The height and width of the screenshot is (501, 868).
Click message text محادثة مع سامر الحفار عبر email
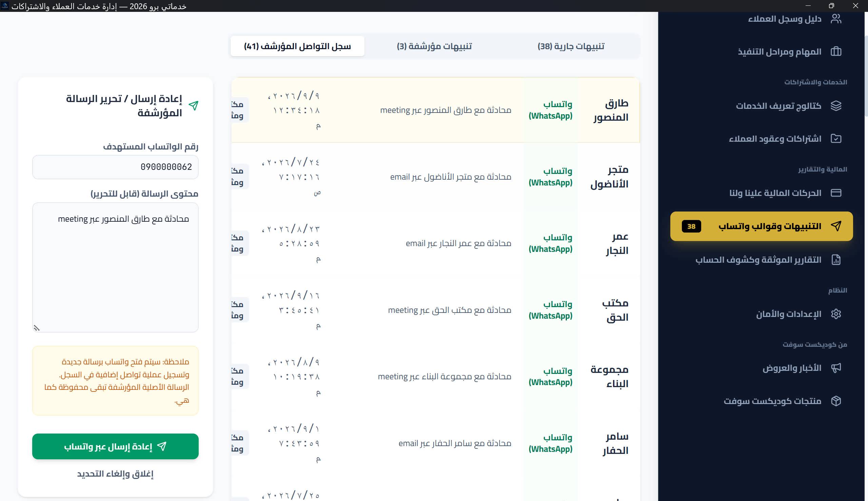pos(455,443)
